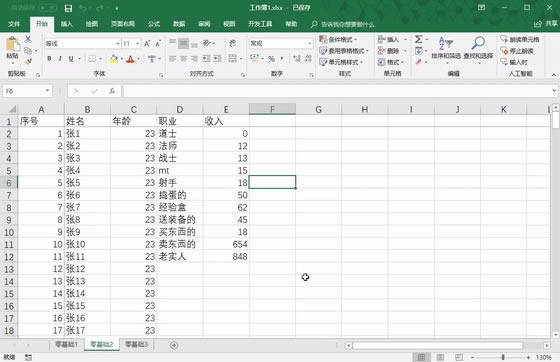
Task: Switch to the 数据 (Data) ribbon tab
Action: click(179, 24)
